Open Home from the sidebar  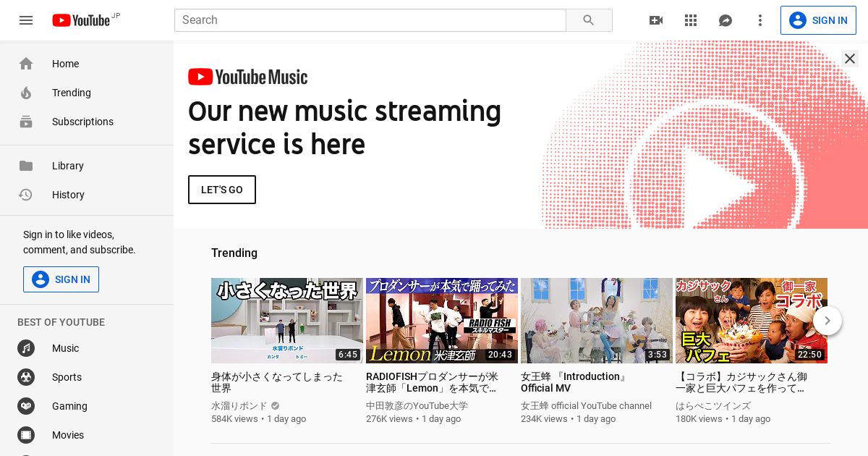click(87, 64)
